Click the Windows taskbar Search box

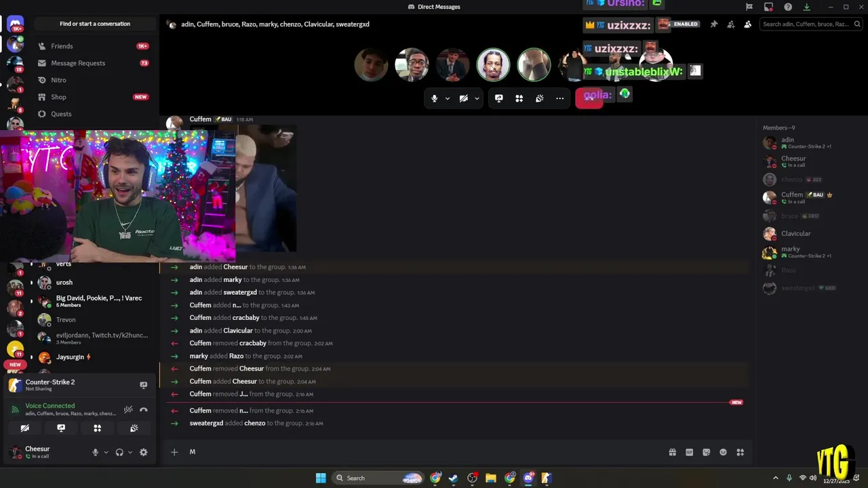click(378, 478)
